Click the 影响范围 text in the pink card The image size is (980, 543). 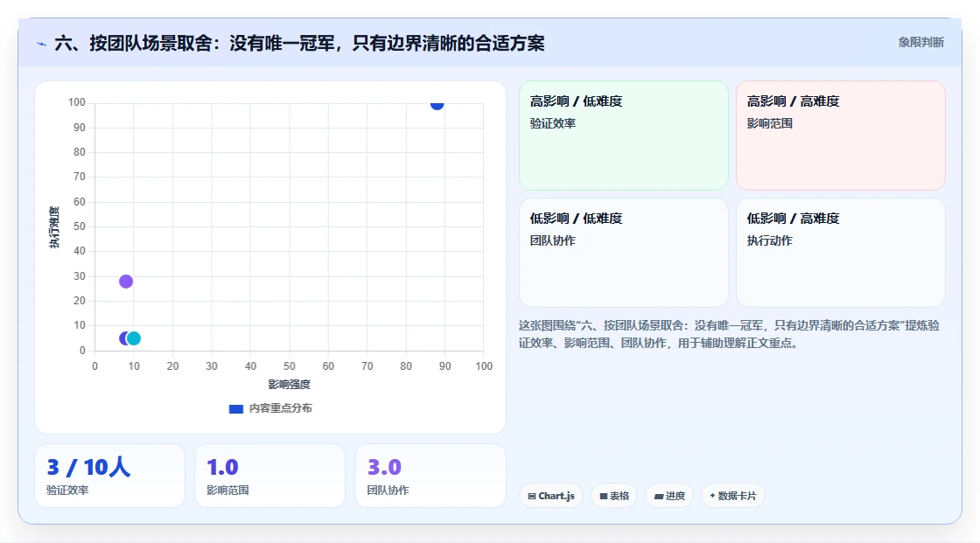[770, 123]
